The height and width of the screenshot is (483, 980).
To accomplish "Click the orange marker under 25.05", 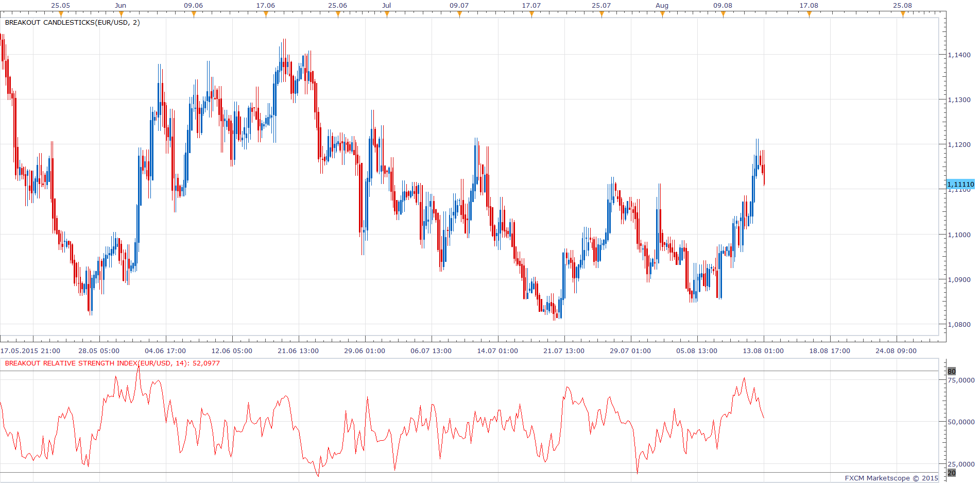I will (x=61, y=14).
